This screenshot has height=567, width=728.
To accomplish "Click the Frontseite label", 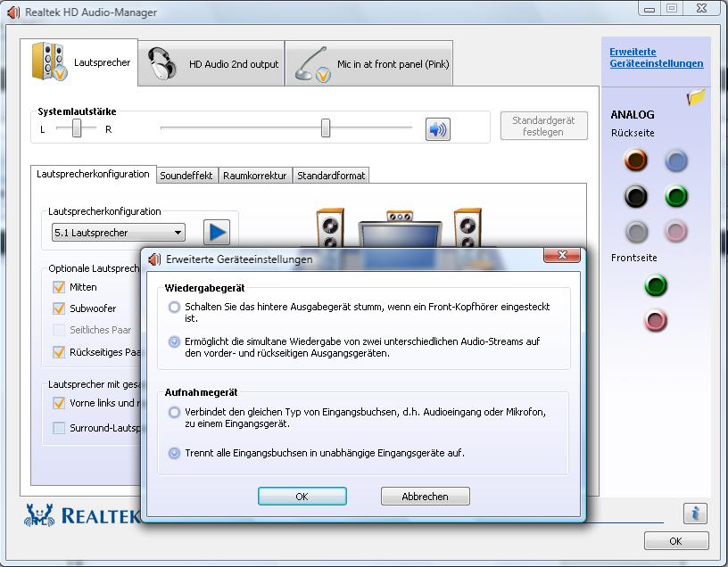I will click(633, 258).
